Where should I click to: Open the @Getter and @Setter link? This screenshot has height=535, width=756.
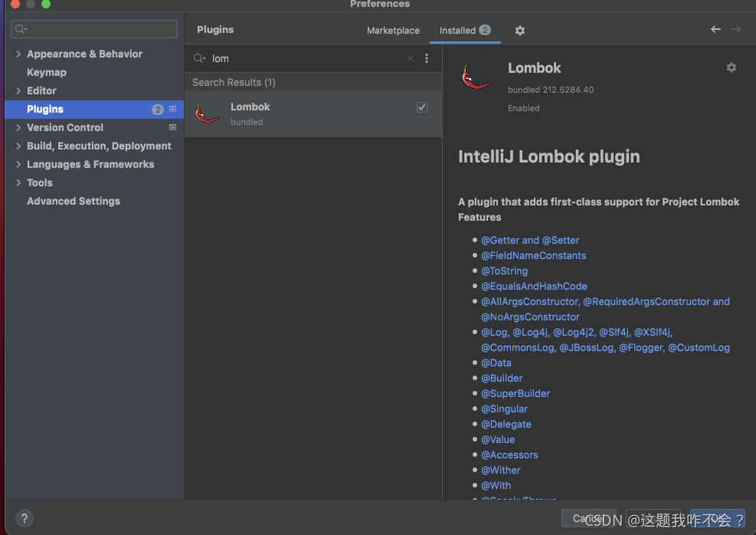pyautogui.click(x=530, y=240)
